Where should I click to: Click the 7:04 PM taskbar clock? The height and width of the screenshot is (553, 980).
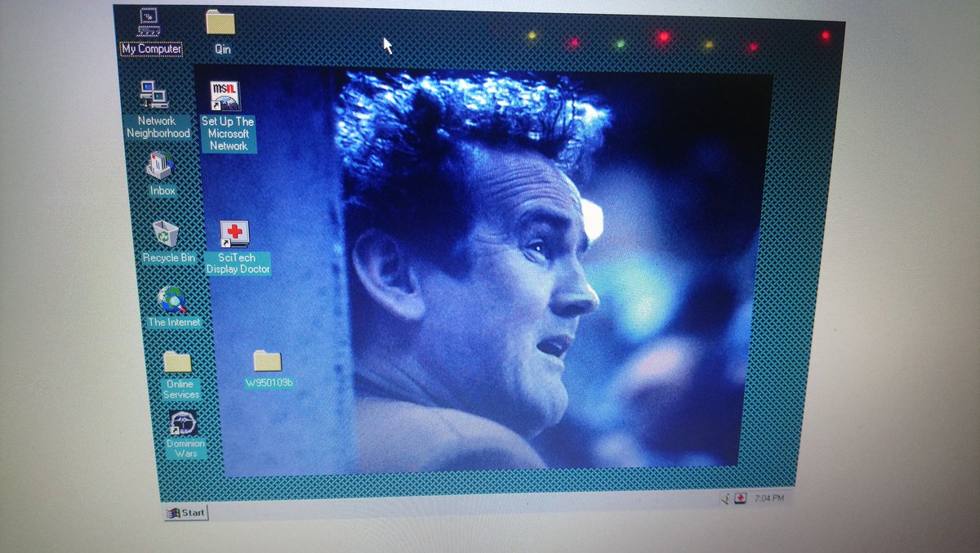tap(769, 497)
